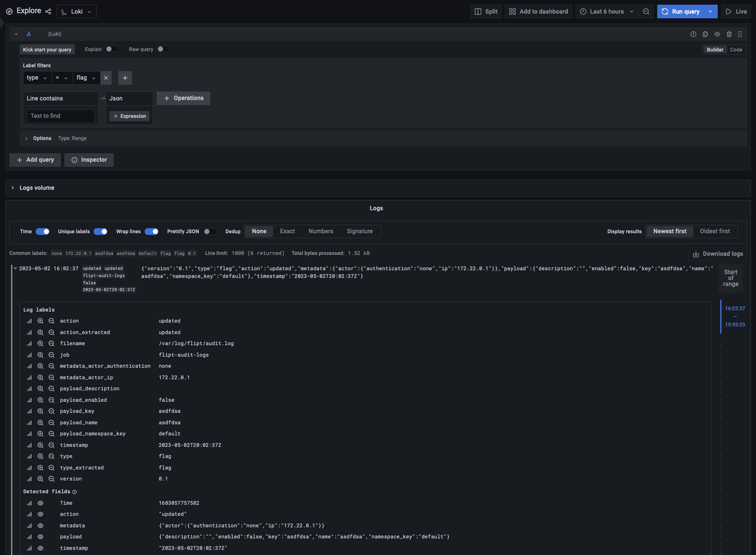This screenshot has width=756, height=555.
Task: Switch to Builder editor mode
Action: [715, 50]
